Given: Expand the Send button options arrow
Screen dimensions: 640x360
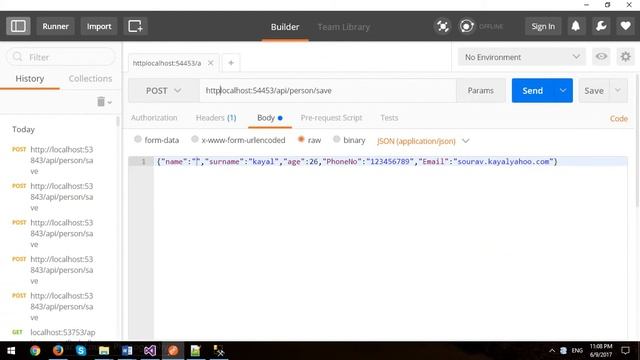Looking at the screenshot, I should (563, 91).
